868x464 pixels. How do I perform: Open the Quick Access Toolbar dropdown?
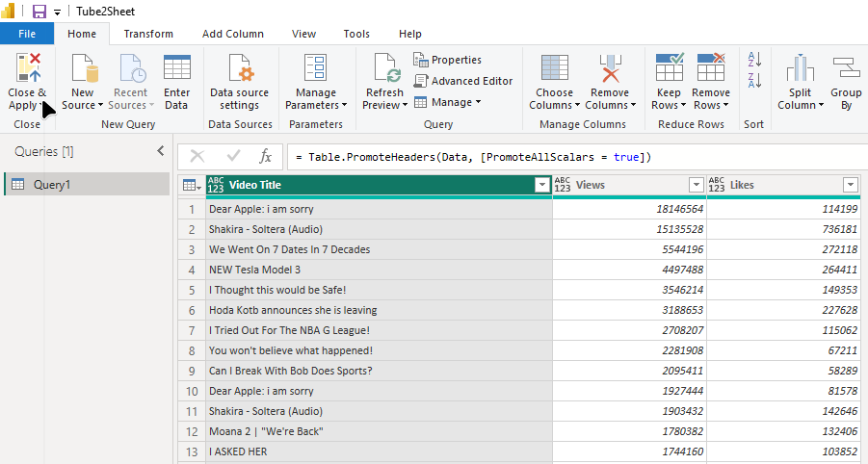(57, 13)
